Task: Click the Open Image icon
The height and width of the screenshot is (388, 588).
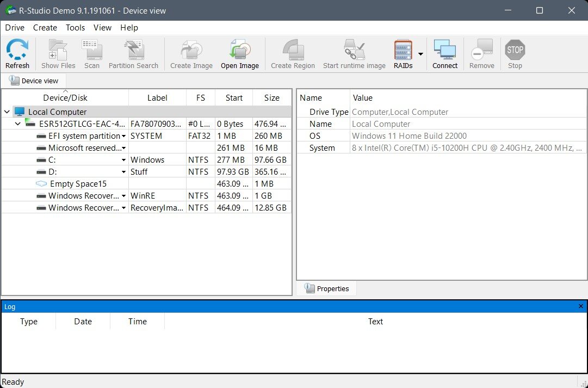Action: click(x=240, y=50)
